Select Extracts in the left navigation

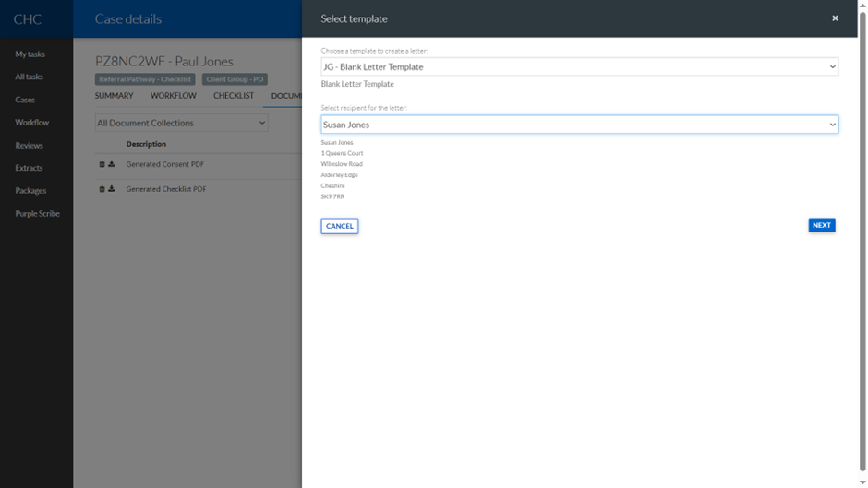point(29,168)
